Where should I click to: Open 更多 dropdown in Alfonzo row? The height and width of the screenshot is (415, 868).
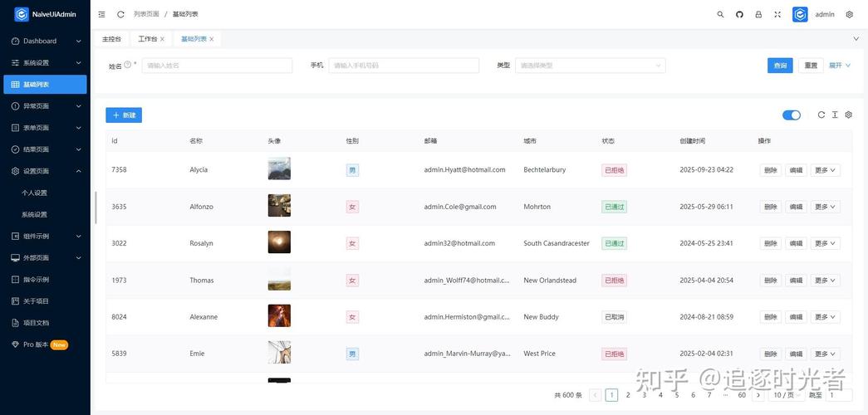point(826,207)
